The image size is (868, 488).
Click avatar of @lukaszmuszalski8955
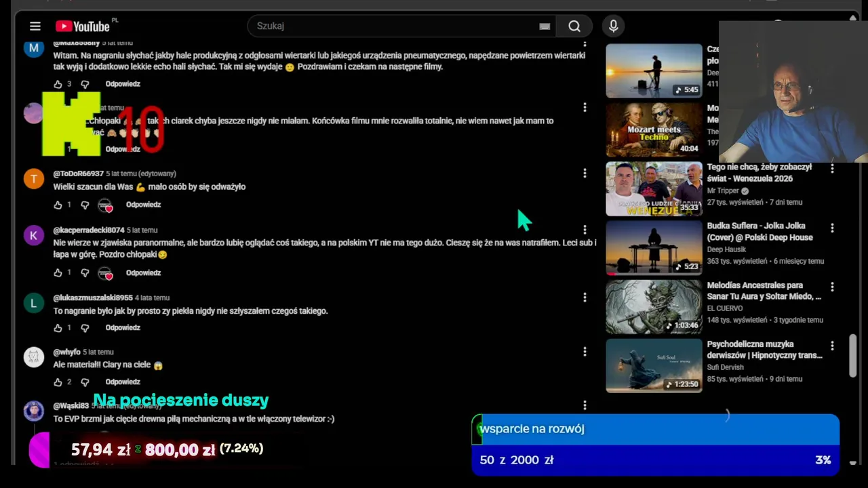coord(34,302)
